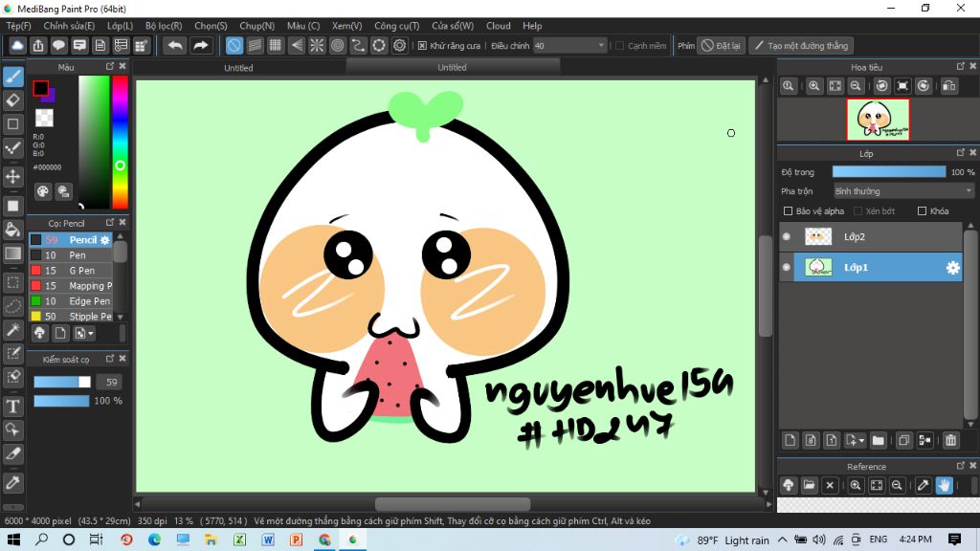Open the Điều chỉnh value dropdown
Viewport: 980px width, 551px height.
pos(569,46)
